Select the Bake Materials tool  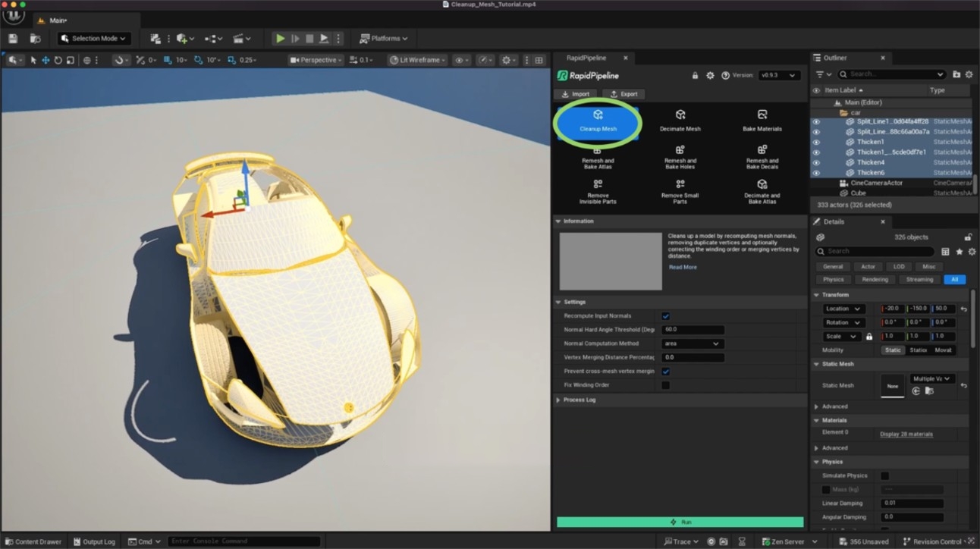click(x=762, y=122)
